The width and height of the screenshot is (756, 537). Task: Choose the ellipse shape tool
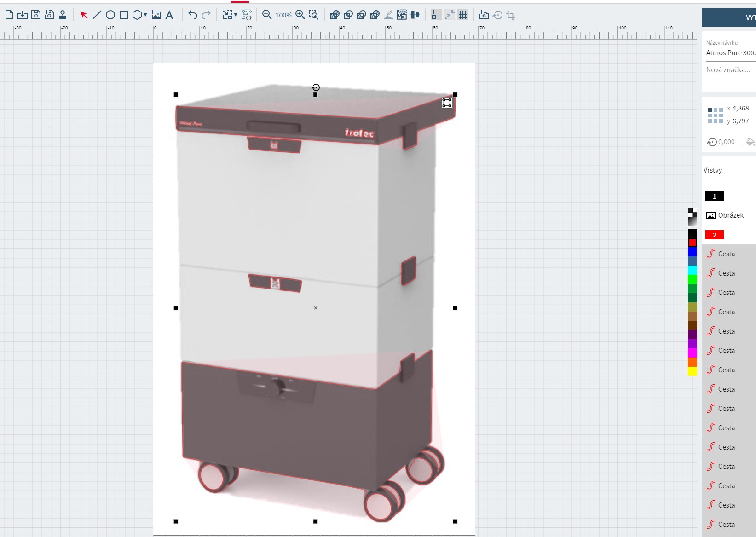coord(110,15)
